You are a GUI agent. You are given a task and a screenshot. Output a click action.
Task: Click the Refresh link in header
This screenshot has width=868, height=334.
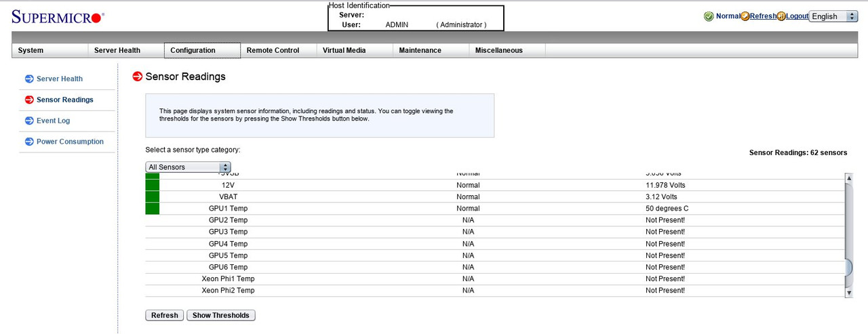[x=763, y=16]
